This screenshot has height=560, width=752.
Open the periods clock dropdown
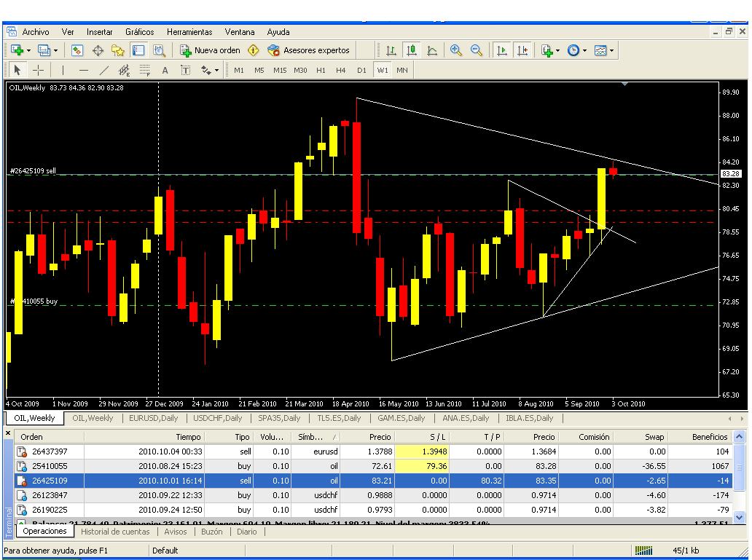[x=584, y=50]
